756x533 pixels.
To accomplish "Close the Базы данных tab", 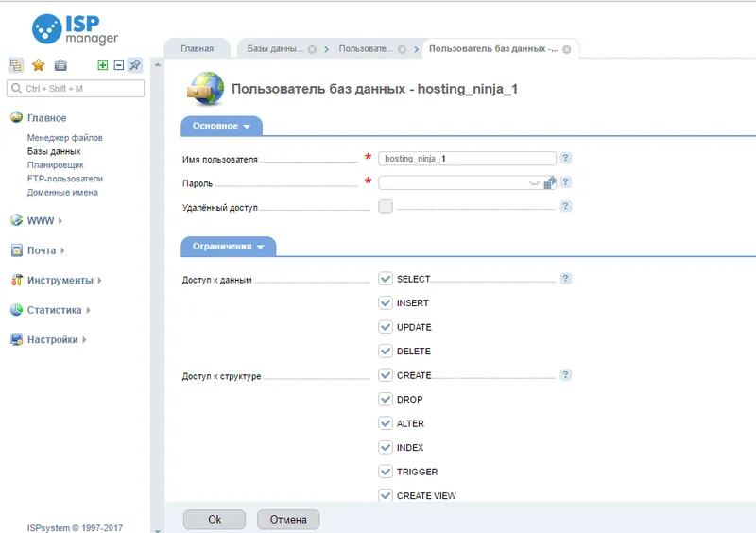I will [x=313, y=49].
